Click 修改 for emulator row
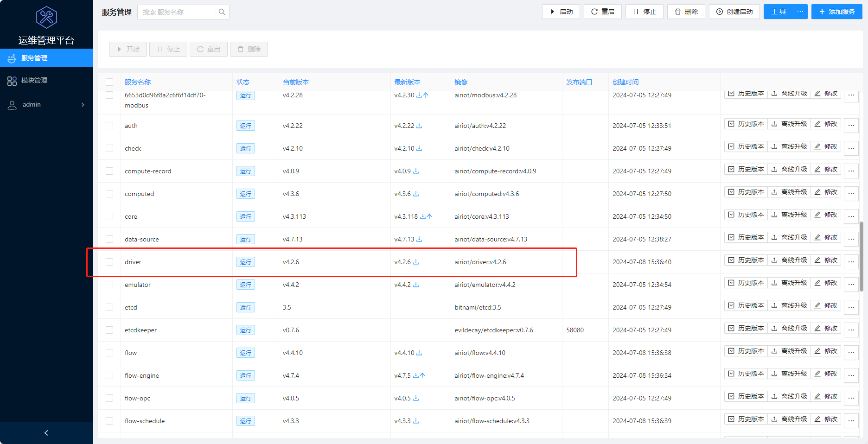Viewport: 868px width, 444px height. pyautogui.click(x=826, y=283)
